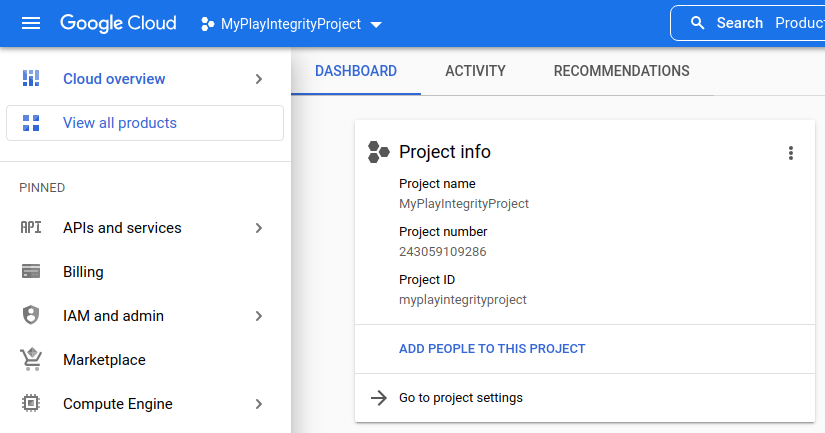825x433 pixels.
Task: Focus the Search products input field
Action: (x=747, y=23)
